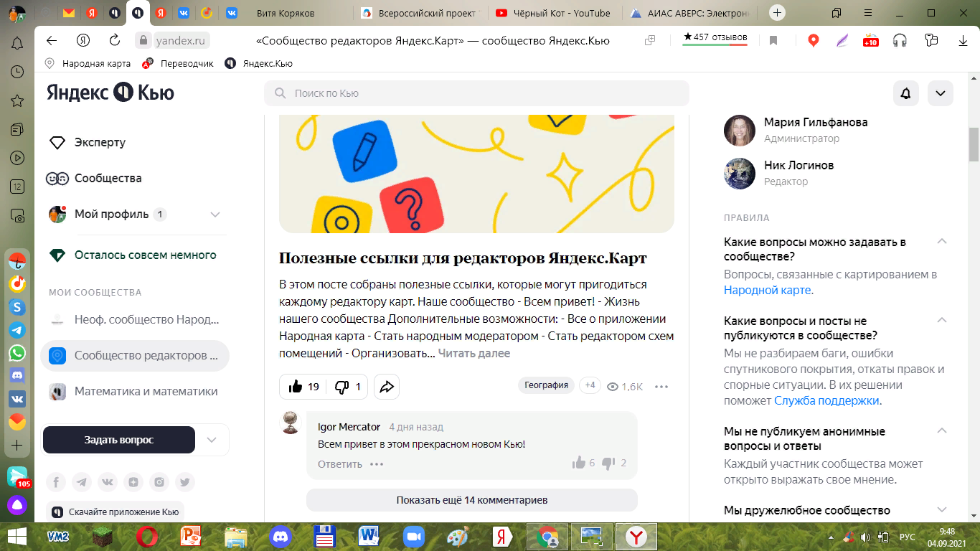Collapse the Какие вопросы и посты не публикуются rule
Screen dimensions: 980x551
point(942,320)
